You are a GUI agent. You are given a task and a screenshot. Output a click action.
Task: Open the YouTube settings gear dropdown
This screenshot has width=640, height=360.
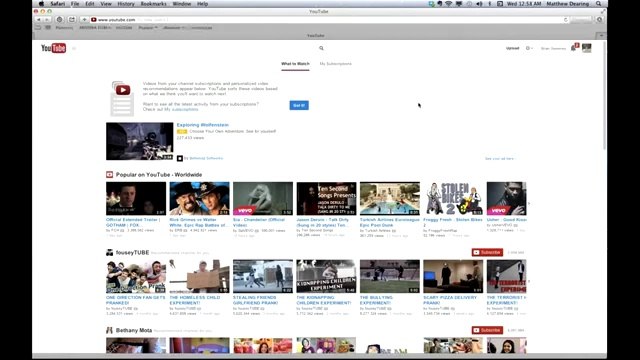tap(529, 48)
